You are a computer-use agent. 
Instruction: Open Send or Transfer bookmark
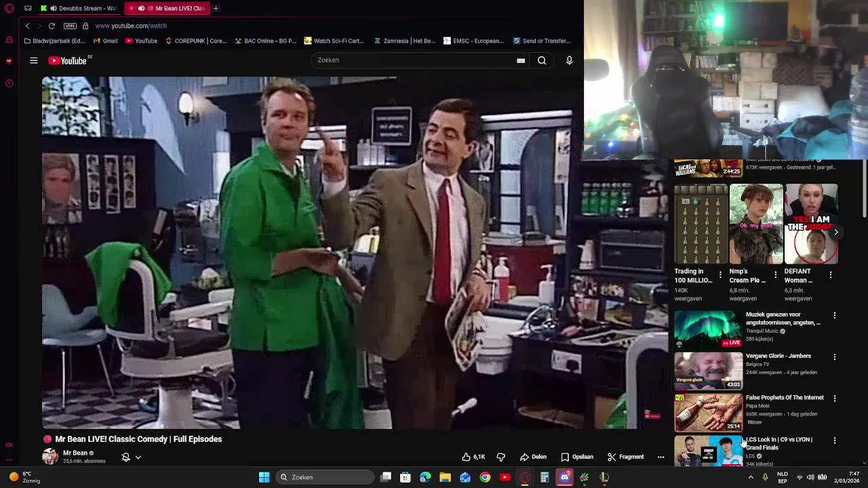(x=542, y=41)
